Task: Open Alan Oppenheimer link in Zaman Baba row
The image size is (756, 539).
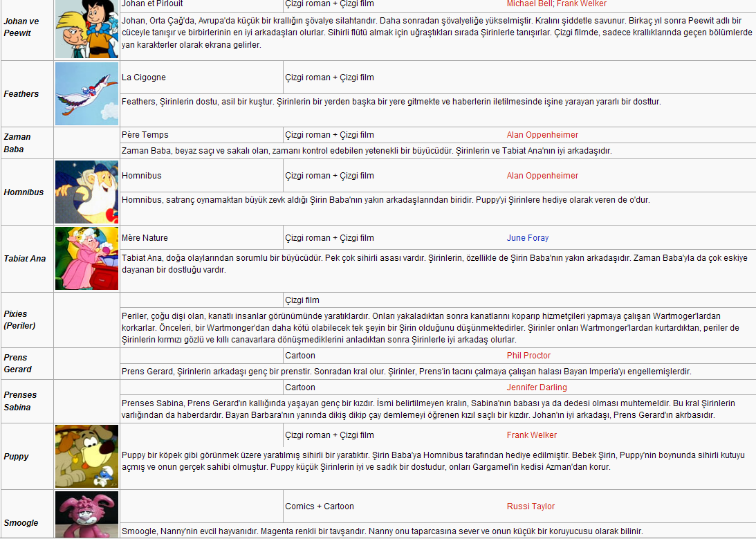Action: tap(542, 135)
